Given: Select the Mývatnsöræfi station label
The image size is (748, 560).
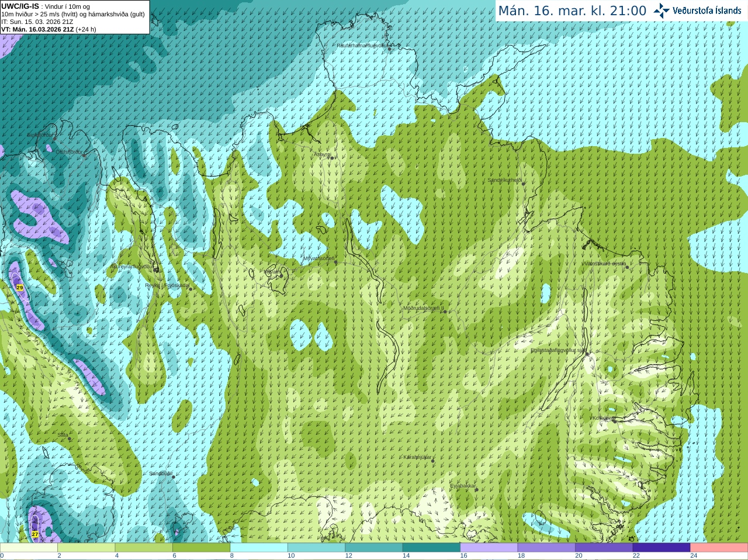Looking at the screenshot, I should (x=318, y=258).
